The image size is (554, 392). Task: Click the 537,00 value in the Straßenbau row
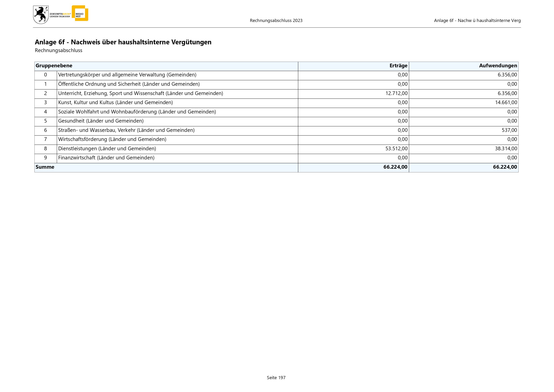point(509,130)
